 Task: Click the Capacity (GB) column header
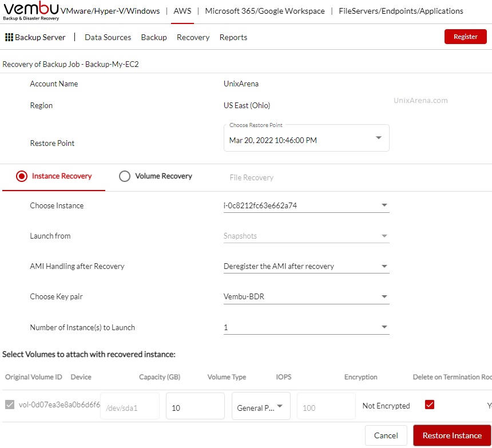click(160, 377)
